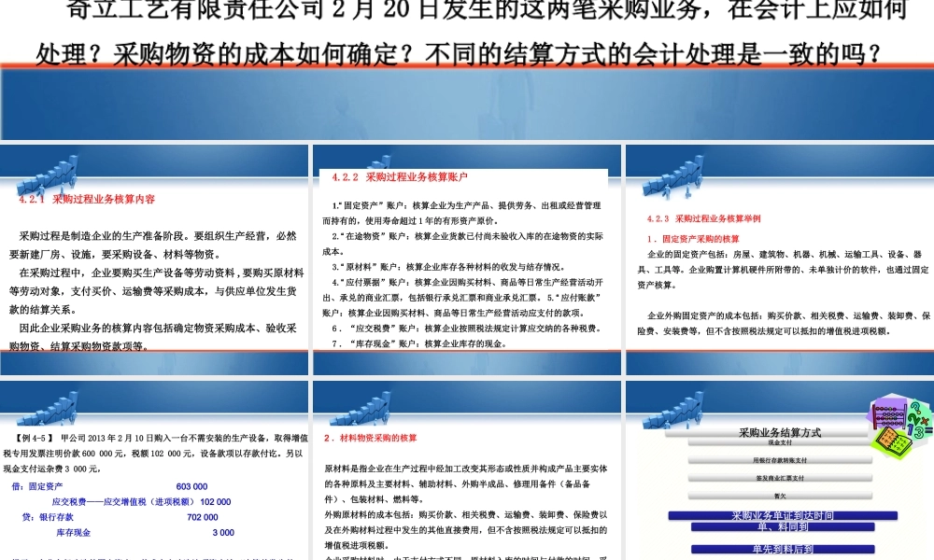934x560 pixels.
Task: Select the 签发商业汇票支付 option
Action: point(780,479)
